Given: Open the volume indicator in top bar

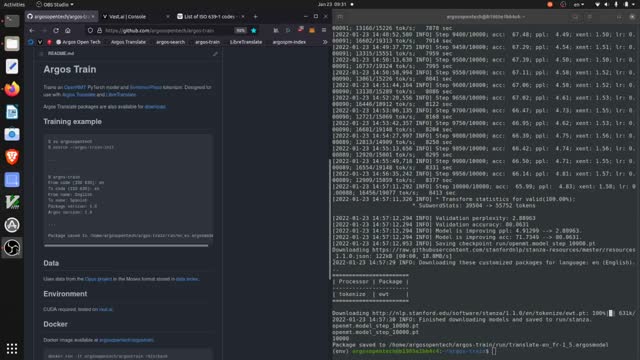Looking at the screenshot, I should click(606, 4).
